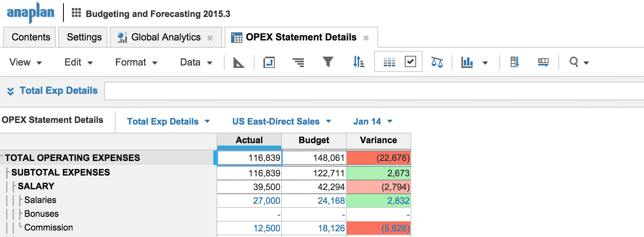Open the Jan 14 time selector
The width and height of the screenshot is (644, 237).
(x=373, y=121)
